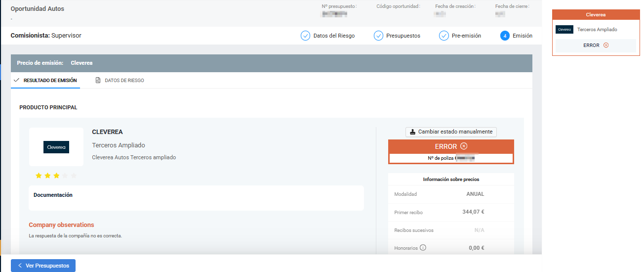Click the third rating star
Screen dimensions: 644x272
click(x=56, y=176)
